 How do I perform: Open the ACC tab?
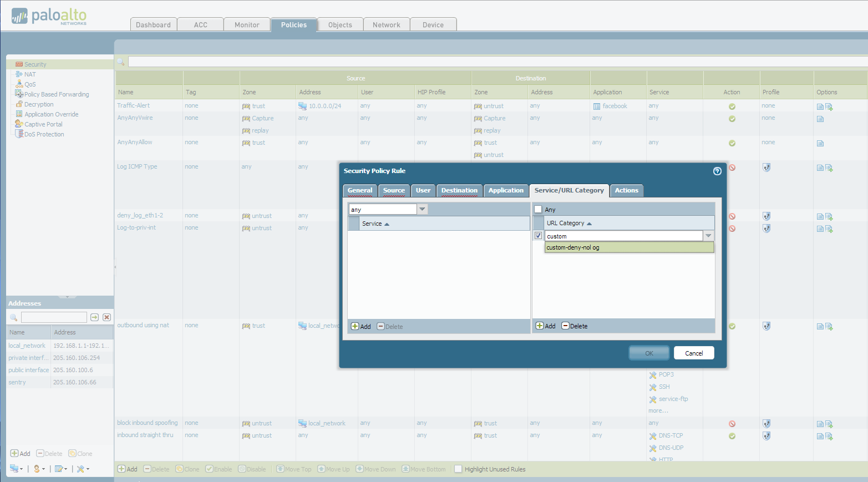[x=201, y=24]
